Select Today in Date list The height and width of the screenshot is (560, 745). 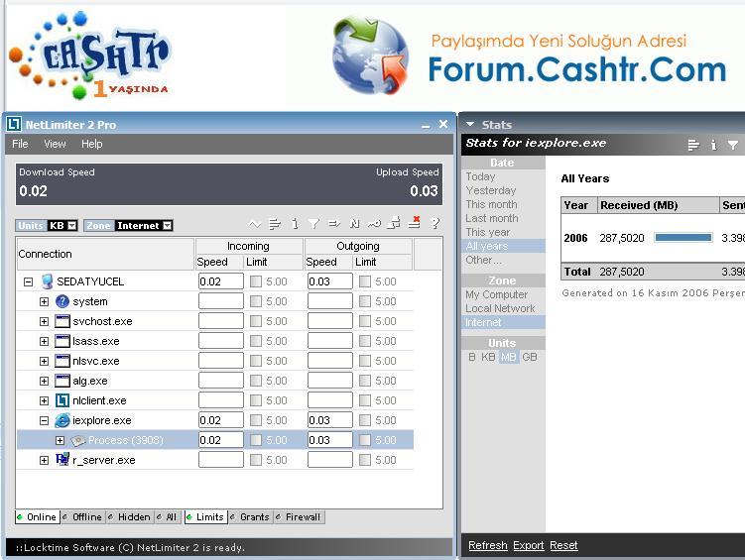[x=480, y=176]
